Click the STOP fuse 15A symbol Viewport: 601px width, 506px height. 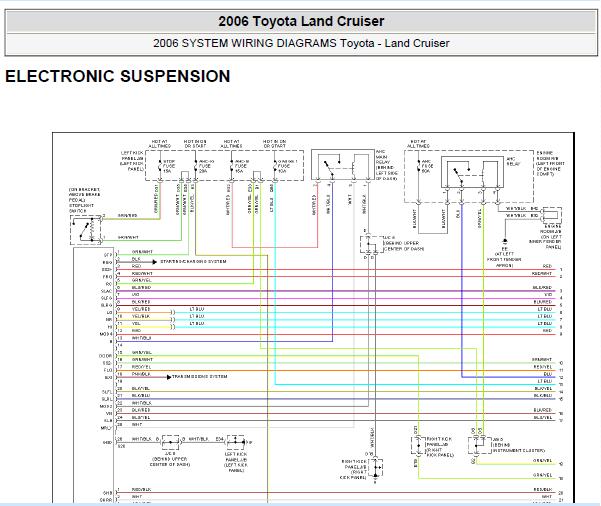(x=160, y=166)
